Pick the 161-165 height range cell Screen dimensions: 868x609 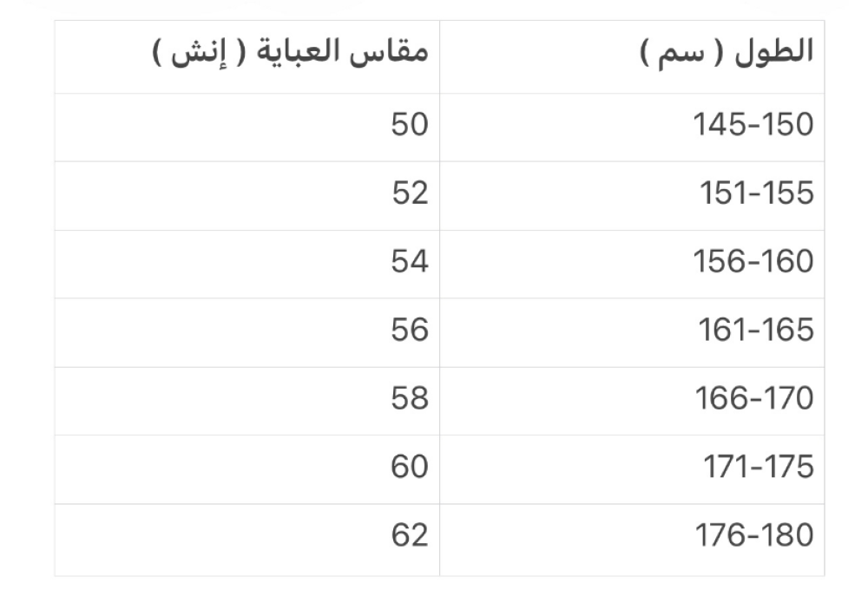point(757,331)
